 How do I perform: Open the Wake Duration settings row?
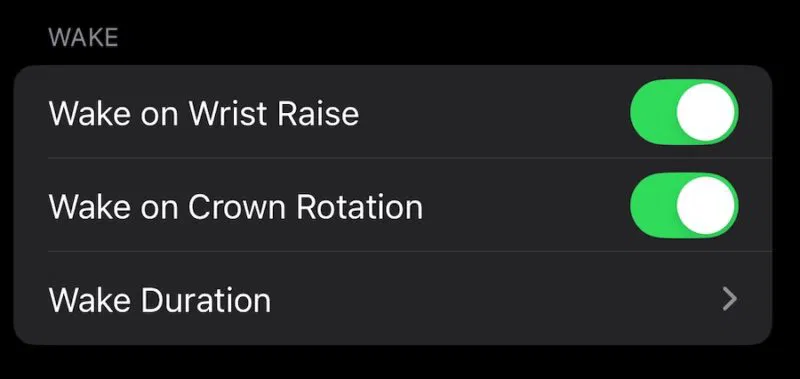(393, 298)
